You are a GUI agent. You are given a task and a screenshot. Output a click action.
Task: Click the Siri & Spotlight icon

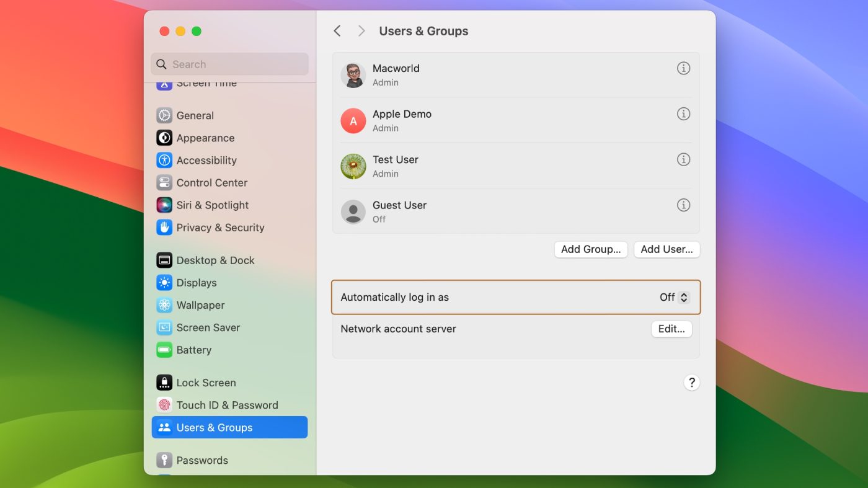point(164,205)
